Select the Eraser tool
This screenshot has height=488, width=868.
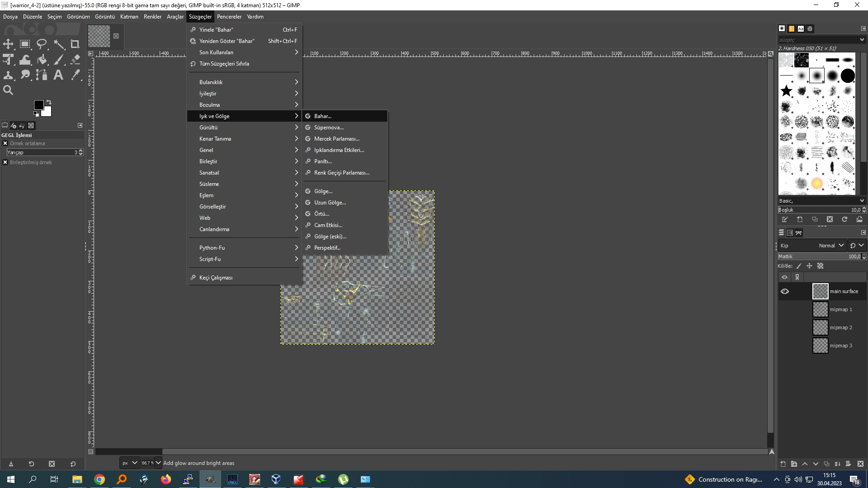[75, 59]
